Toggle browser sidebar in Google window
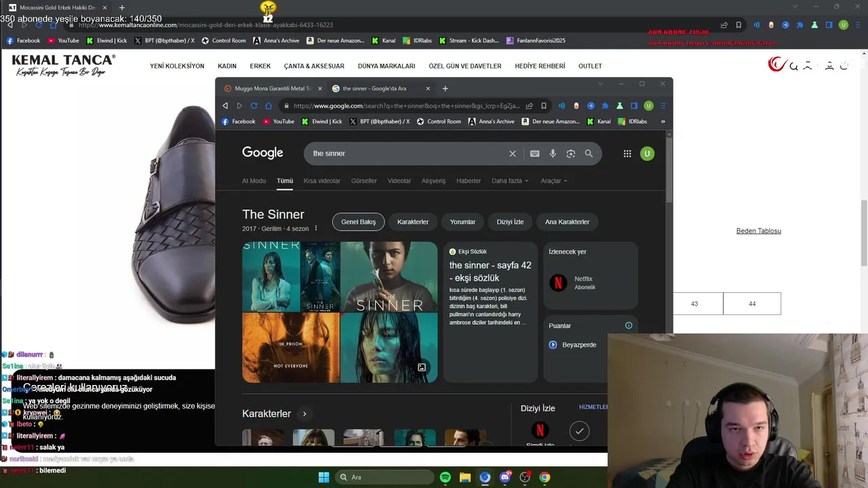This screenshot has height=488, width=868. [634, 106]
